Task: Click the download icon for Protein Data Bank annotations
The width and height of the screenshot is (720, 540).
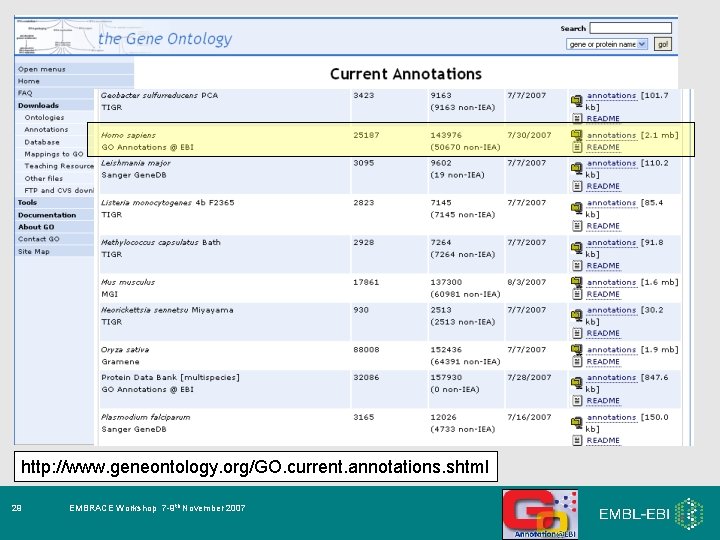Action: pyautogui.click(x=577, y=382)
